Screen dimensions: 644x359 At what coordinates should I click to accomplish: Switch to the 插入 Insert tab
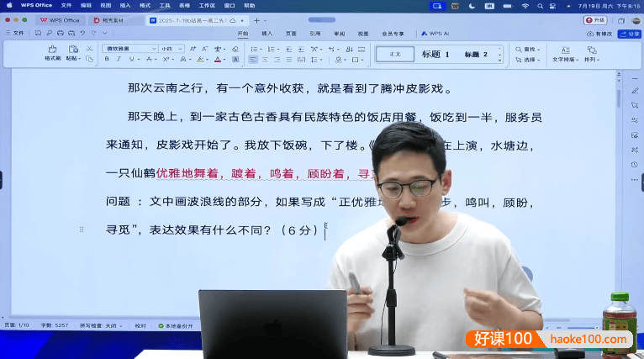tap(267, 34)
